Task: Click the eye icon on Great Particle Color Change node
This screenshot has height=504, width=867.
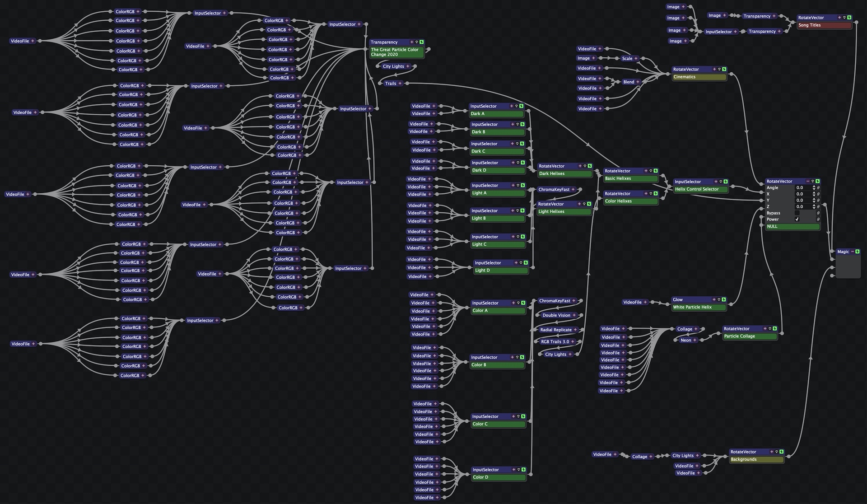Action: point(417,42)
